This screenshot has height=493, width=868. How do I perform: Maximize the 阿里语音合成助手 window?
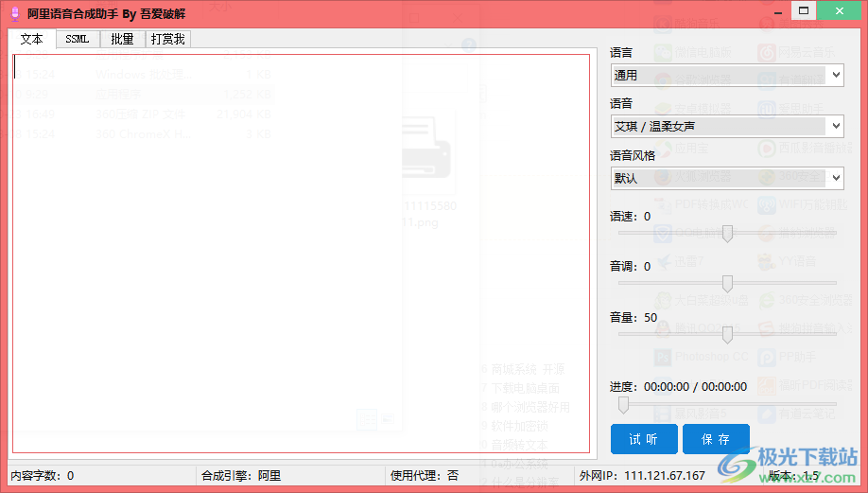pos(804,11)
